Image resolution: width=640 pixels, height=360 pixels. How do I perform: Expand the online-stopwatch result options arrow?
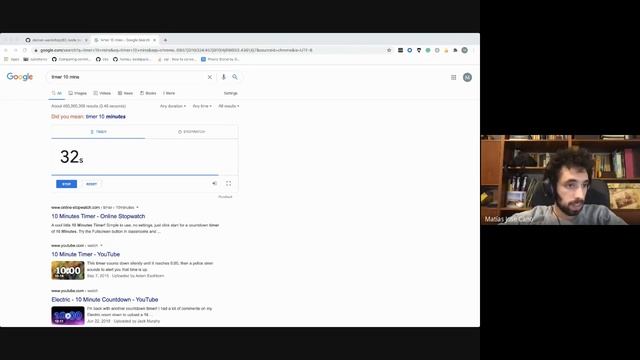(137, 207)
